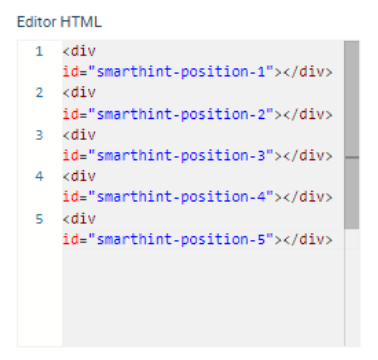Click the red id attribute on line 1
Screen dimensions: 378x360
pos(71,72)
